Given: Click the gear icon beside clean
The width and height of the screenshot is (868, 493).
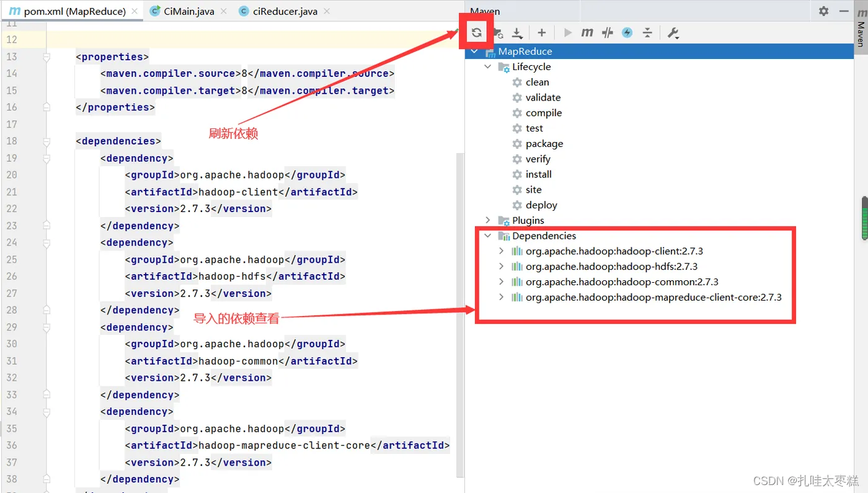Looking at the screenshot, I should click(517, 82).
